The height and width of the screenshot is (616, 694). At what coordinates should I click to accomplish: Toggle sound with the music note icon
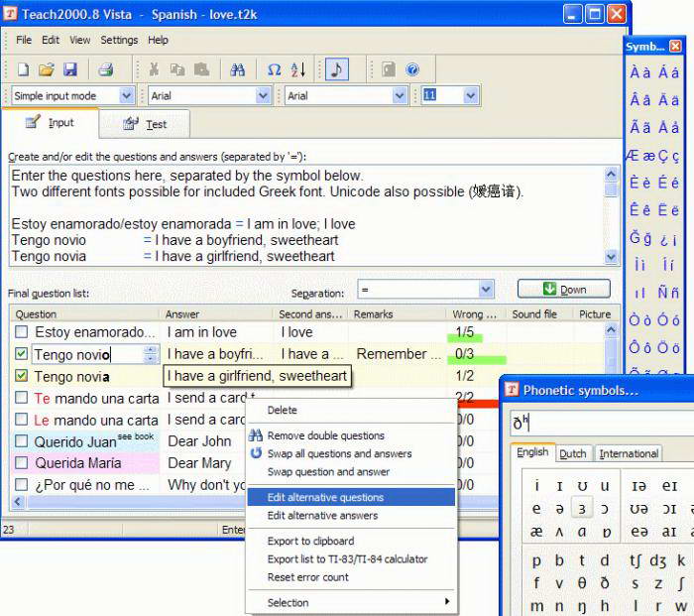337,69
